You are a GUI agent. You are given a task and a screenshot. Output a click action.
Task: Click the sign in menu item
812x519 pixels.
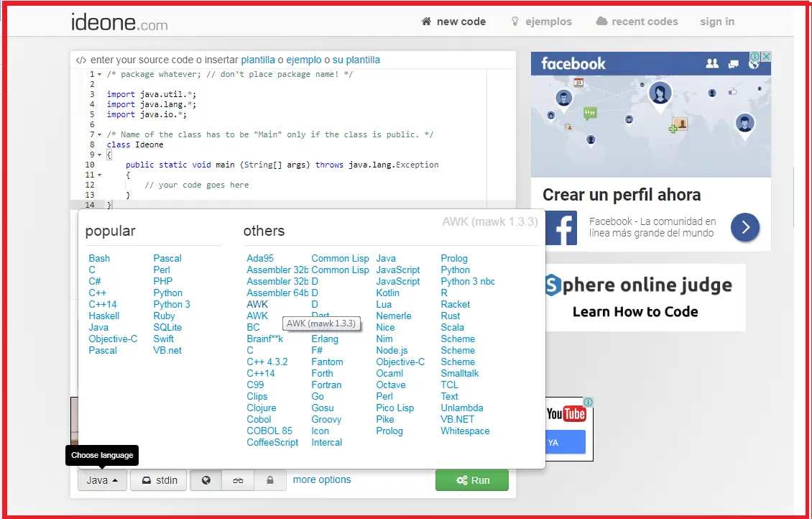coord(717,22)
